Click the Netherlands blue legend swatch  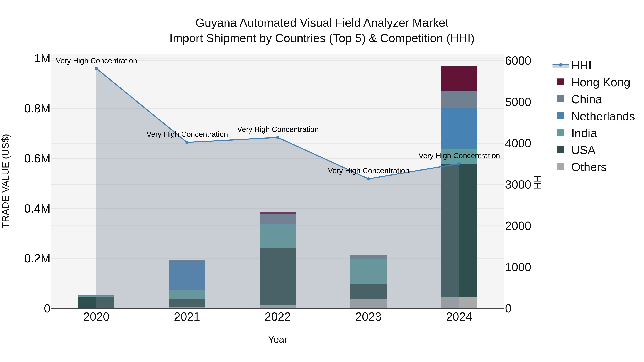tap(560, 116)
